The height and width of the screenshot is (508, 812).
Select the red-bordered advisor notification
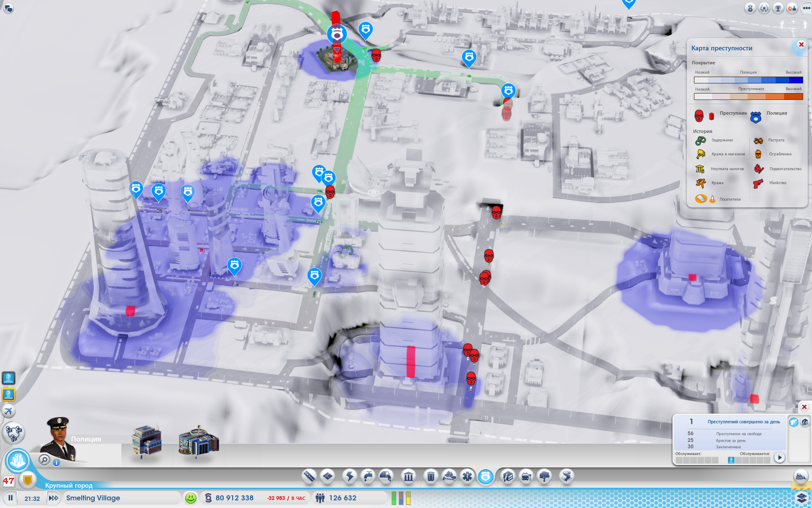point(8,395)
